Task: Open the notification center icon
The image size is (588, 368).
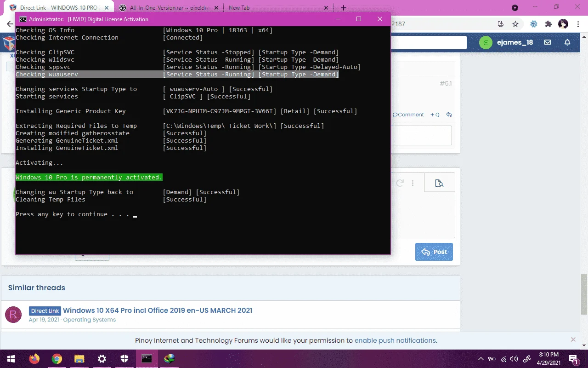Action: click(x=574, y=359)
